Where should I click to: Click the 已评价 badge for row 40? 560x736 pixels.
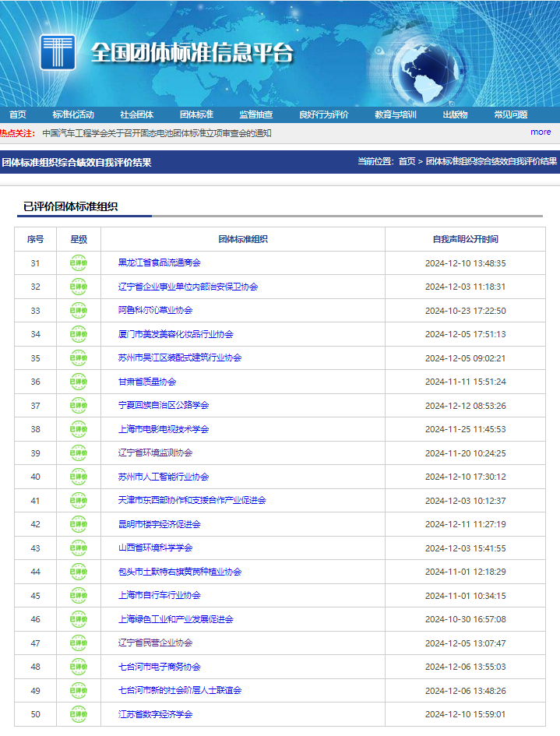pos(79,477)
